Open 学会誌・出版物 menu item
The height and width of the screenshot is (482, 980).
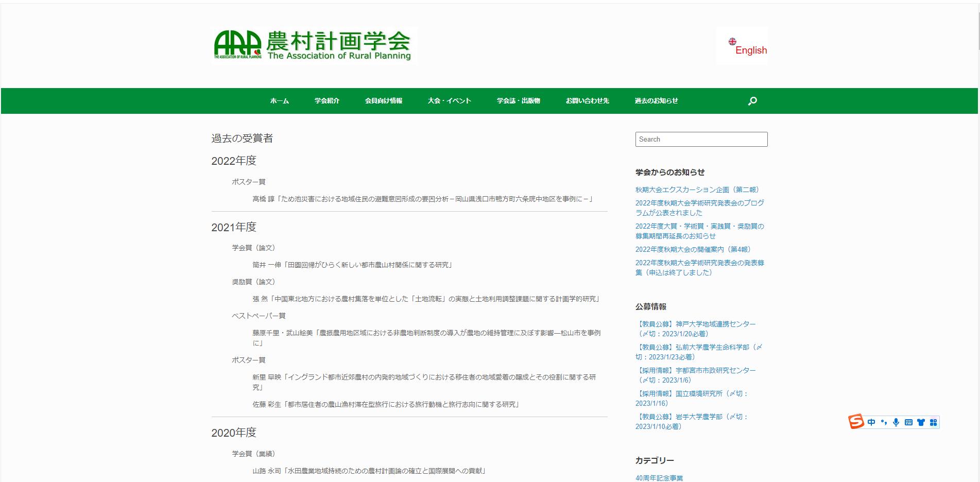[519, 101]
